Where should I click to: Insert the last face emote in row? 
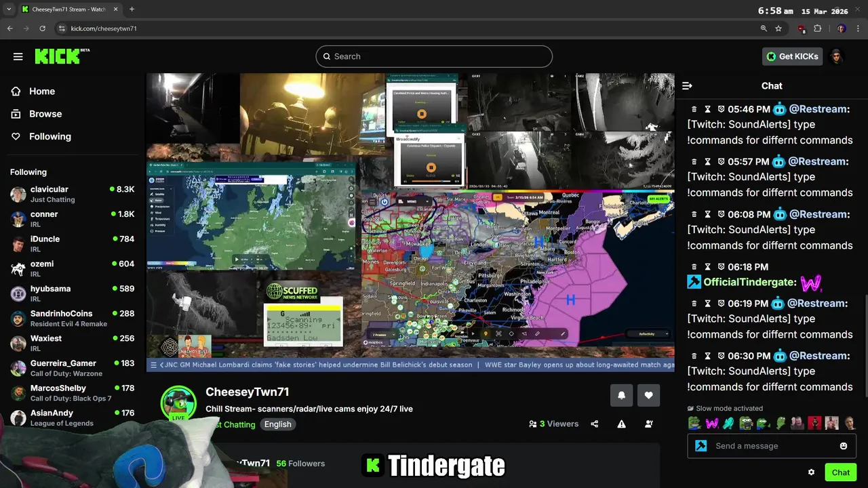coord(849,424)
